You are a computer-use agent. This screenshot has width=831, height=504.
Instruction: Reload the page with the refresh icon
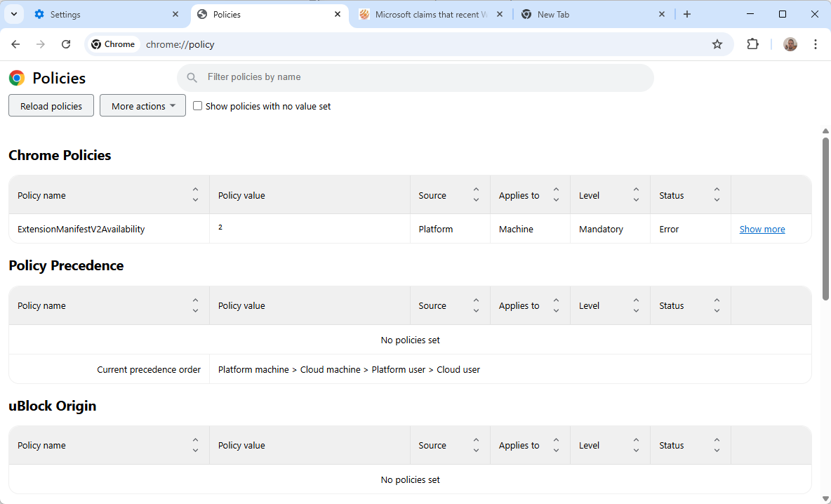coord(66,44)
